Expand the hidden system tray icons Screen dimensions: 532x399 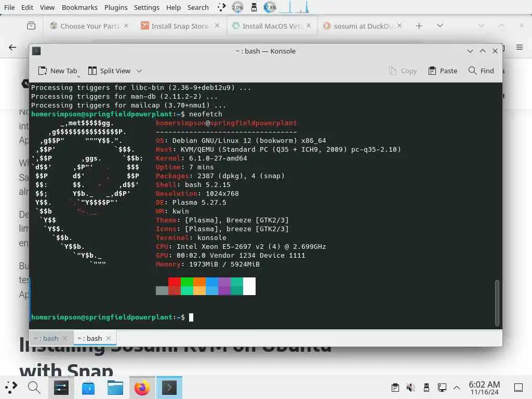(457, 388)
